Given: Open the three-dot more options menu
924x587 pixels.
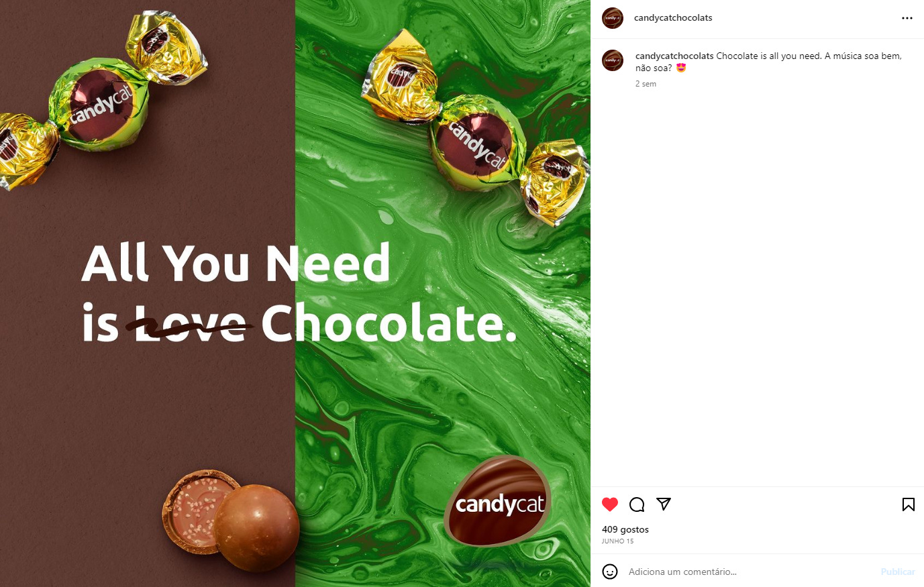Looking at the screenshot, I should [x=907, y=18].
